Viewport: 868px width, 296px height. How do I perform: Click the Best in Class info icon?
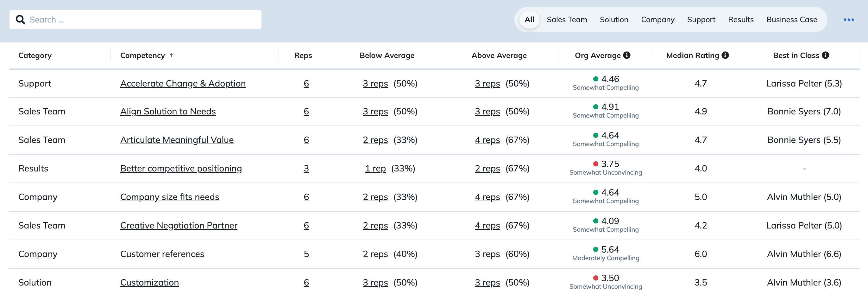pyautogui.click(x=825, y=55)
